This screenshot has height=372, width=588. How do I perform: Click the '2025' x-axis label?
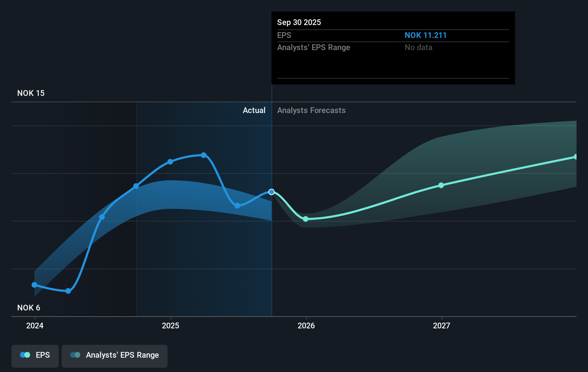click(170, 325)
